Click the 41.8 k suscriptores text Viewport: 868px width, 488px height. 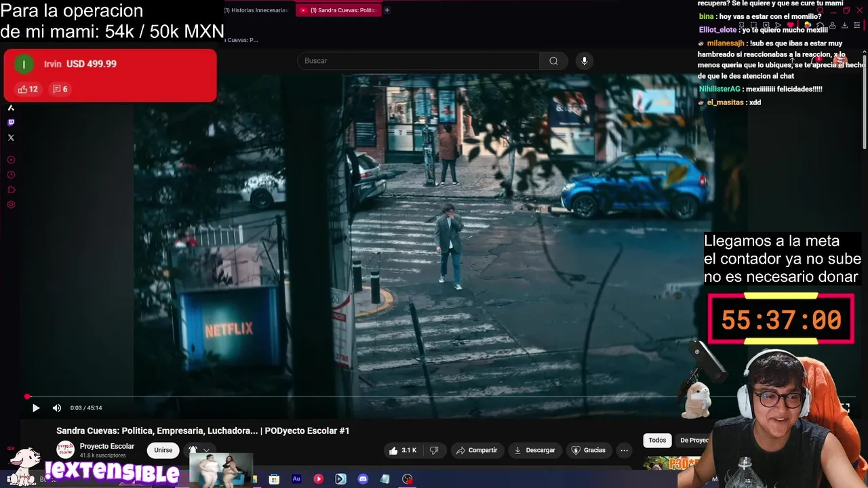click(102, 455)
